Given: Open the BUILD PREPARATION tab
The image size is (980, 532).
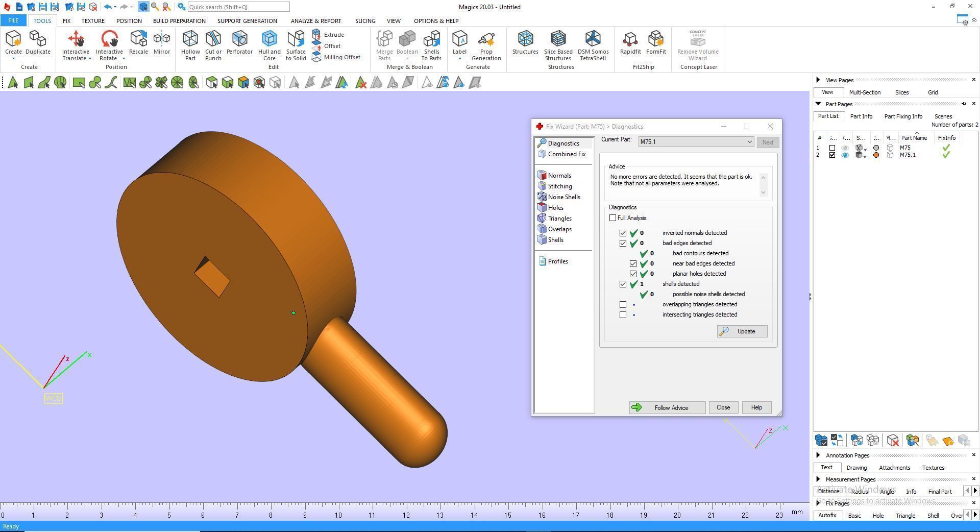Looking at the screenshot, I should (x=179, y=21).
